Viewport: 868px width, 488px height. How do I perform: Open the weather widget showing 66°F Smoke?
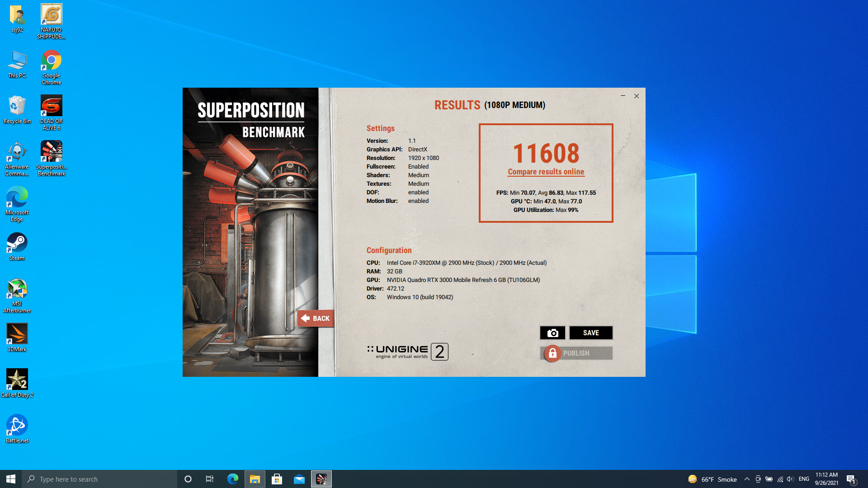tap(712, 479)
